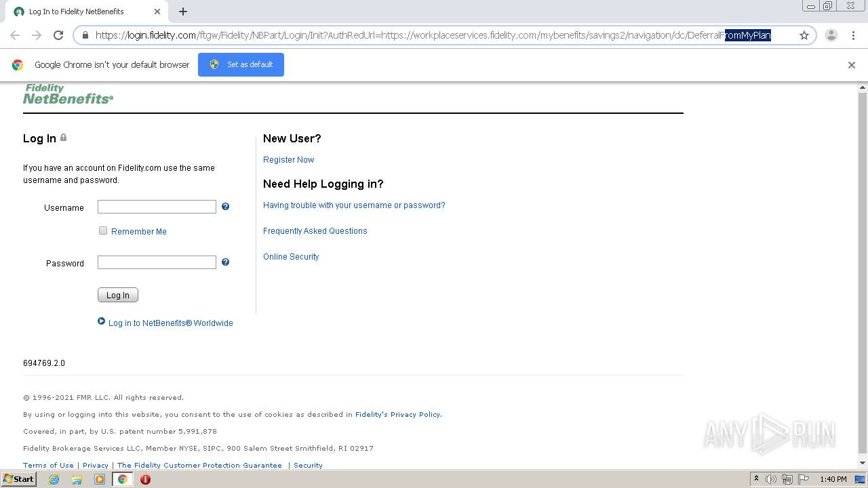Click into the Password field
The width and height of the screenshot is (868, 488).
click(x=157, y=262)
